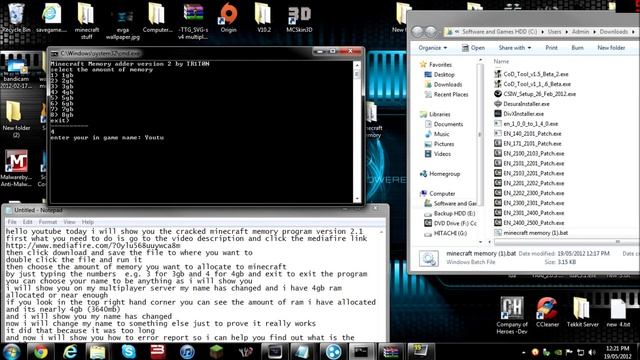This screenshot has width=640, height=360.
Task: Open the Recycle Bin desktop icon
Action: coord(16,18)
